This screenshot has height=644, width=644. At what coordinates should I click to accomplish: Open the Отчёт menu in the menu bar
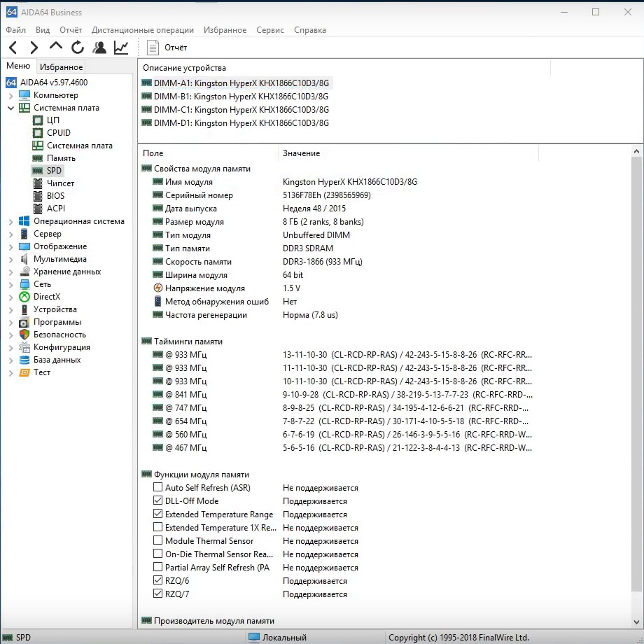pyautogui.click(x=71, y=30)
